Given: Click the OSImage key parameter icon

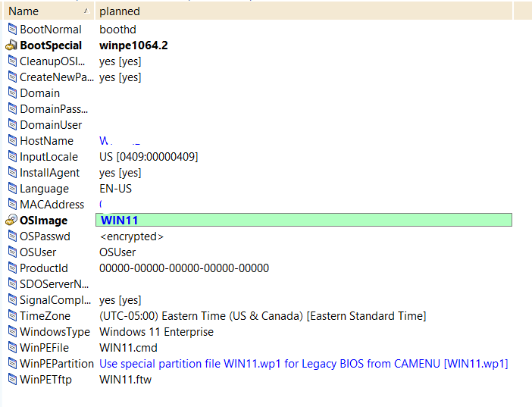Looking at the screenshot, I should pos(11,220).
